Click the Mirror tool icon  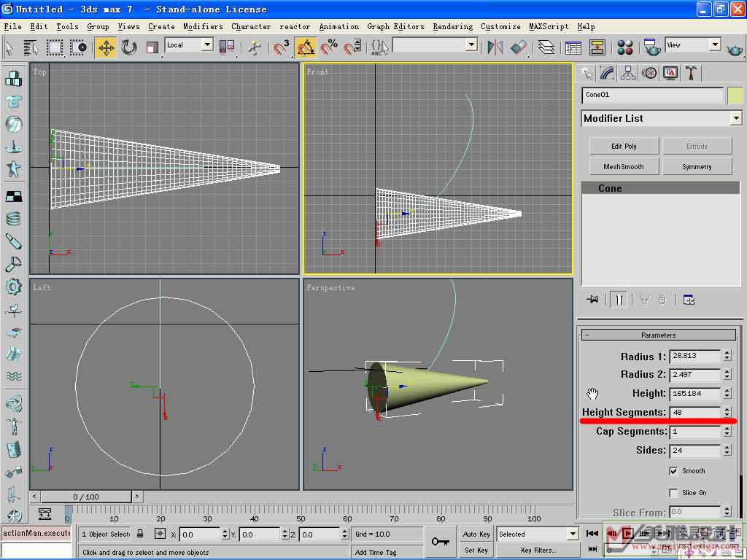(x=495, y=47)
